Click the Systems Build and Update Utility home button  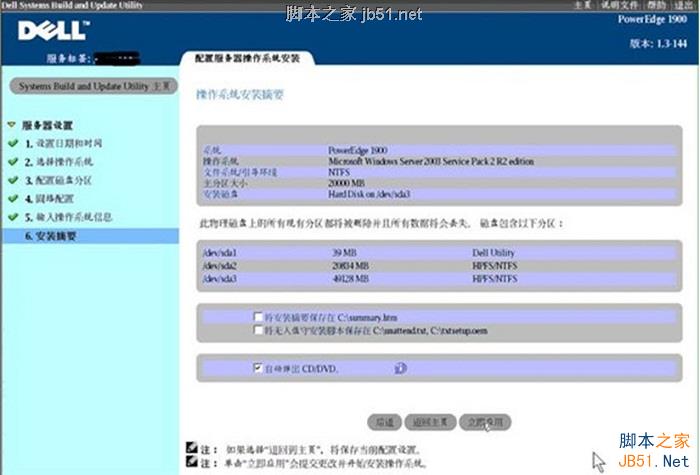[94, 86]
